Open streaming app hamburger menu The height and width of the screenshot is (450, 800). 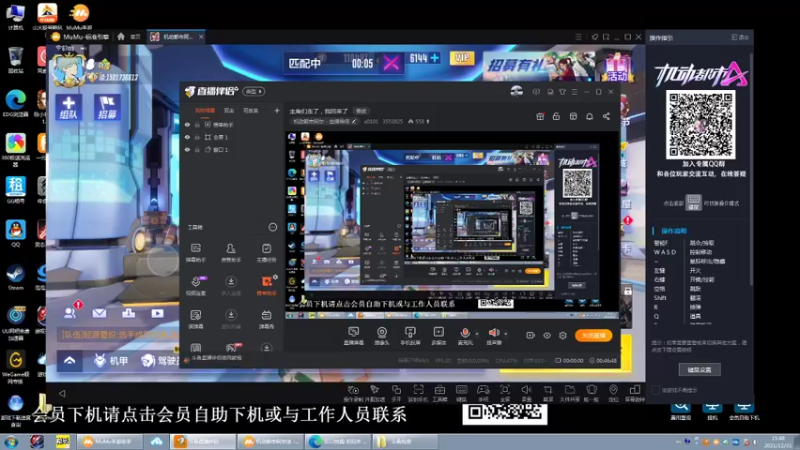pyautogui.click(x=574, y=92)
